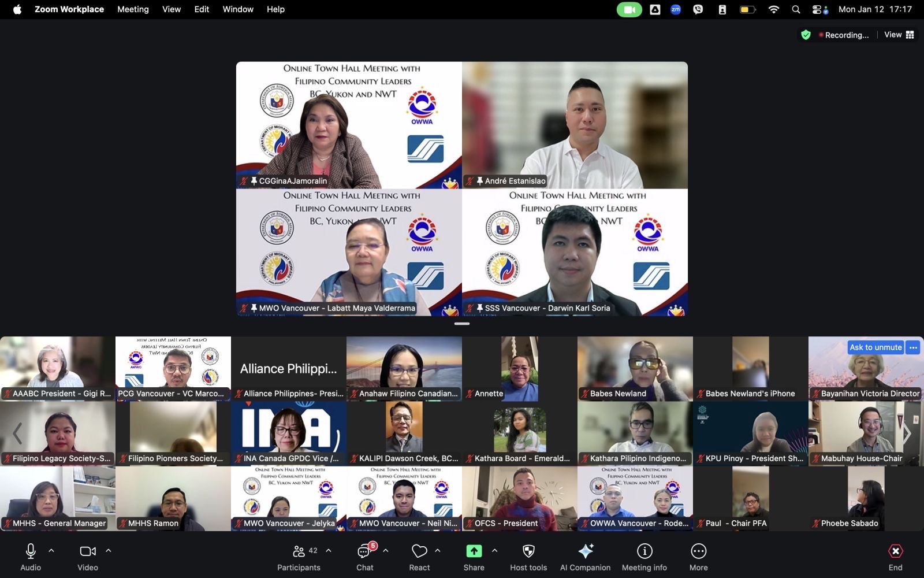The image size is (924, 578).
Task: Select the Babes Newland video thumbnail
Action: [x=635, y=368]
